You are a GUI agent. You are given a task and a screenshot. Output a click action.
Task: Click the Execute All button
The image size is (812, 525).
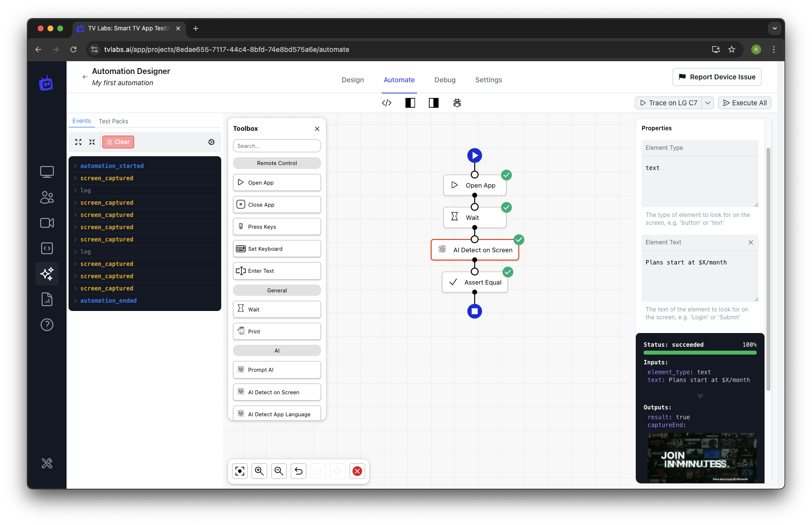tap(744, 103)
